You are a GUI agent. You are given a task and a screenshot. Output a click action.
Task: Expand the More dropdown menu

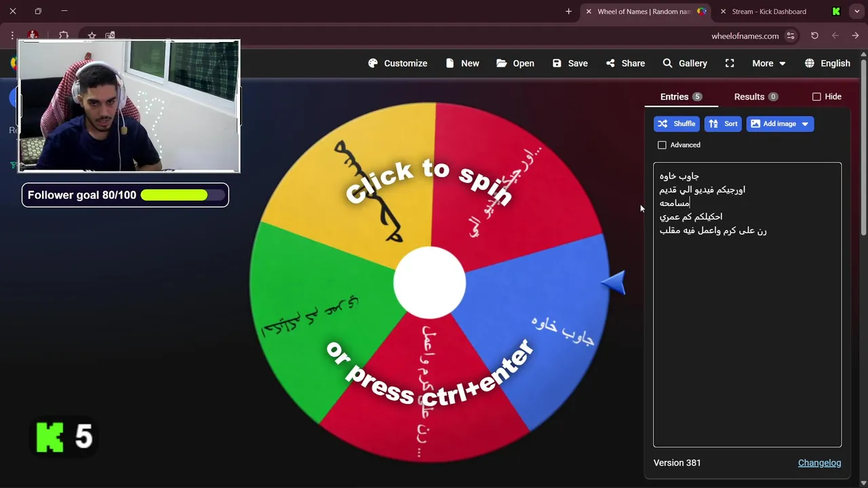[769, 63]
